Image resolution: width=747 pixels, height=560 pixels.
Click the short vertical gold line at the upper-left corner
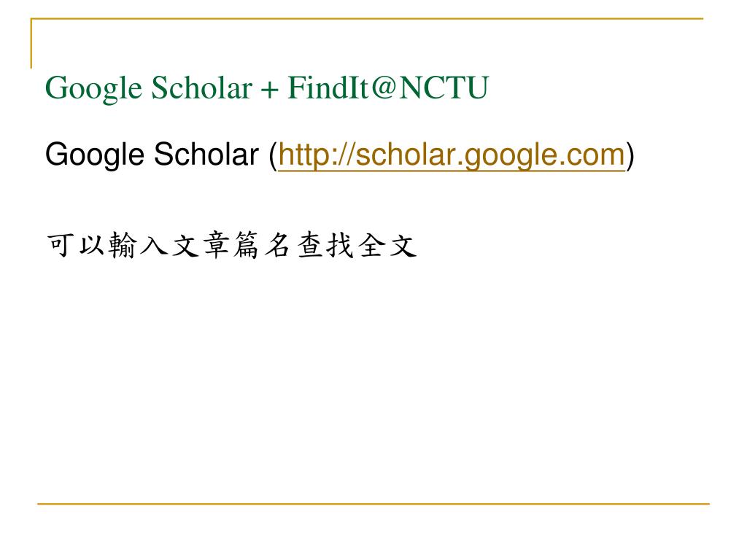[31, 43]
